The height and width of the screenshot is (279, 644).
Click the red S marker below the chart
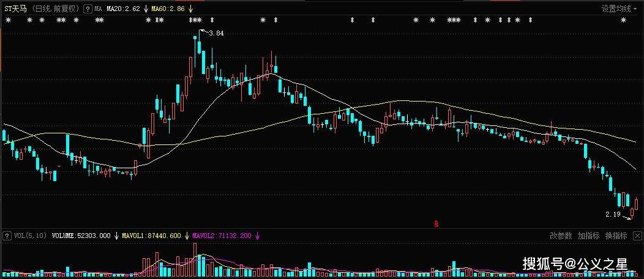(436, 224)
